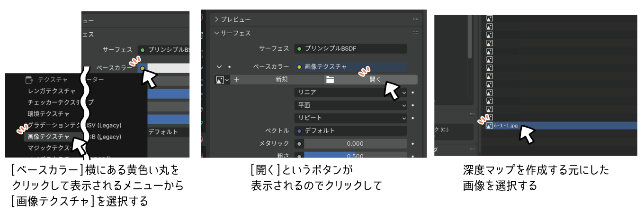This screenshot has height=214, width=644.
Task: Click the 粗さ slider showing 0.500
Action: [x=355, y=155]
